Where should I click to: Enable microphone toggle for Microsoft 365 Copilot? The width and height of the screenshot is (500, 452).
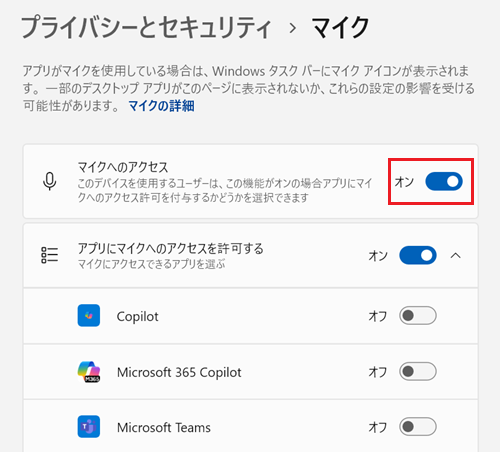point(418,371)
